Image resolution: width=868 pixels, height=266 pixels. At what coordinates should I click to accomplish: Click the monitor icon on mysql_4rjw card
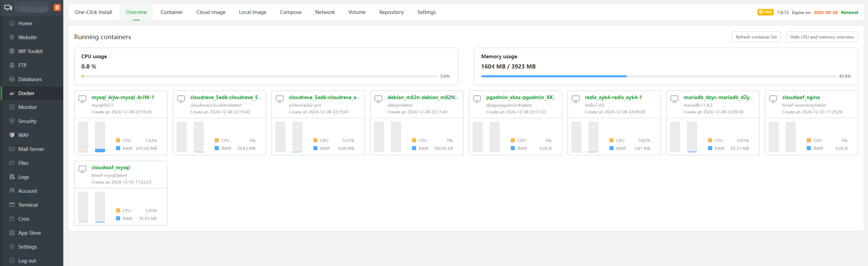coord(82,99)
